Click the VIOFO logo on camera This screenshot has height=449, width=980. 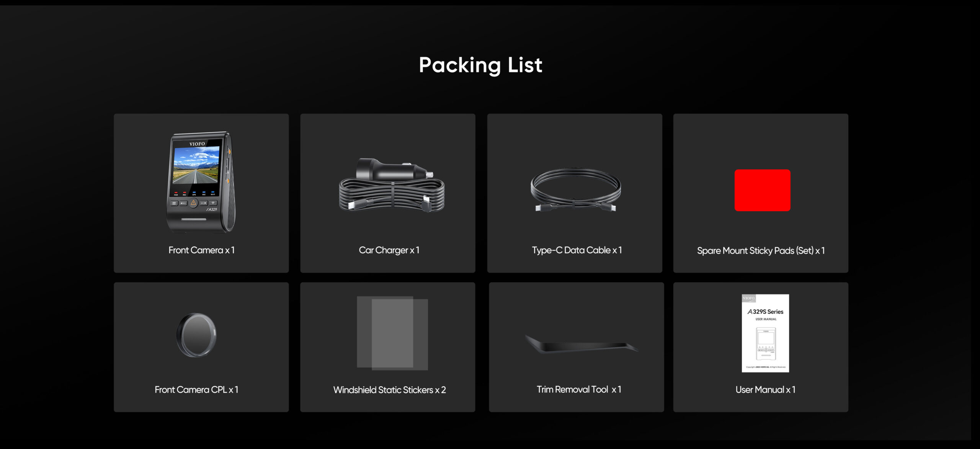(x=197, y=144)
